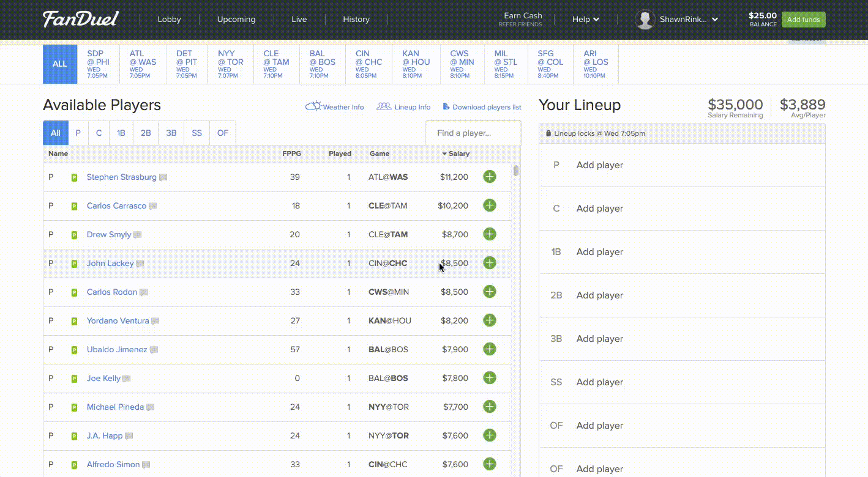868x477 pixels.
Task: Go to the Lobby page
Action: 170,20
